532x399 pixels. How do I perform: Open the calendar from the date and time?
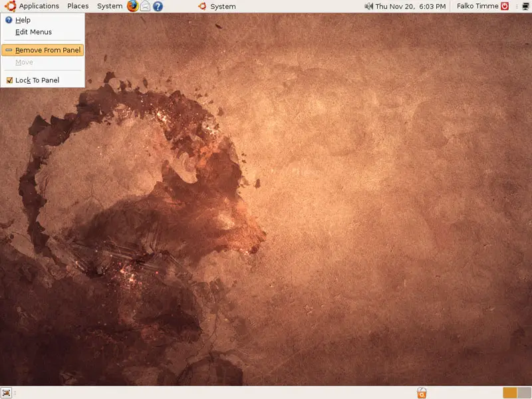coord(410,6)
